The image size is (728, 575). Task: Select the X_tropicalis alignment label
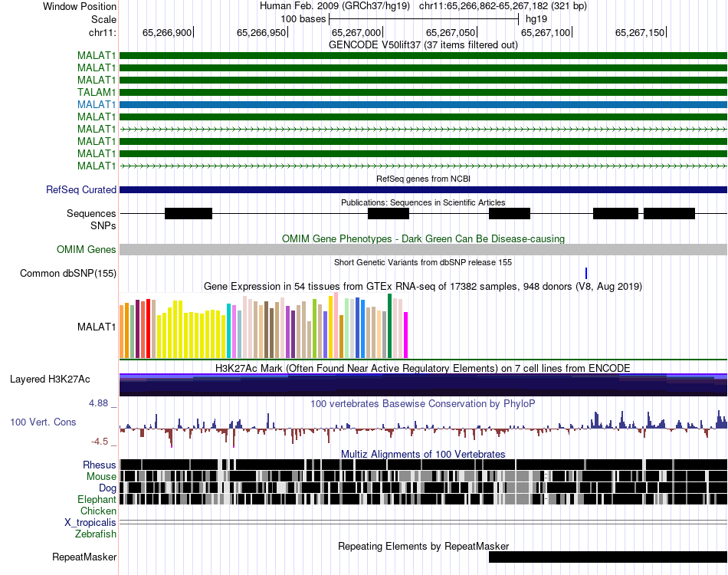[x=90, y=522]
